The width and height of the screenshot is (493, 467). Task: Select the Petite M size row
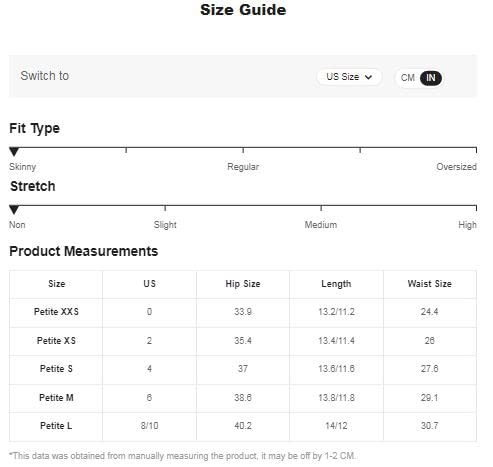pyautogui.click(x=243, y=398)
